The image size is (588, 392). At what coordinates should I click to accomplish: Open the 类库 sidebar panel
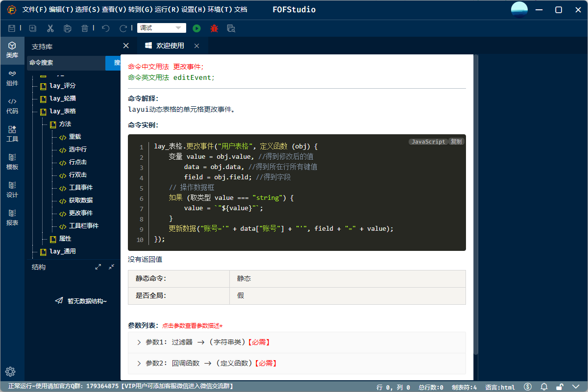pos(12,50)
